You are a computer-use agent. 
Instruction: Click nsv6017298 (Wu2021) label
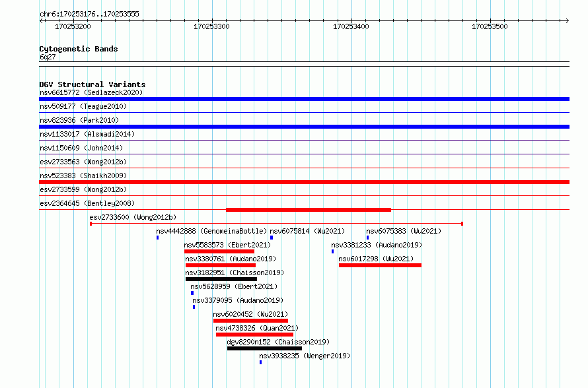click(376, 259)
